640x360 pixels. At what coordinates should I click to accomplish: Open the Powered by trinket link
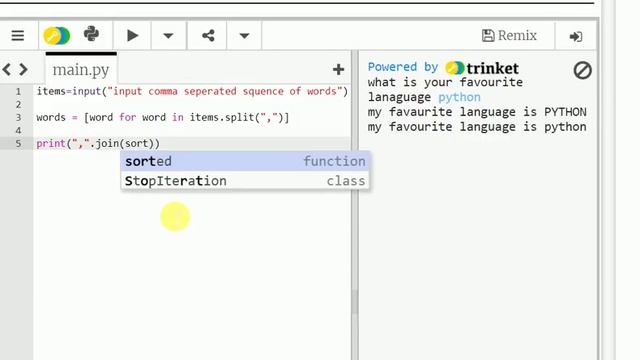443,67
